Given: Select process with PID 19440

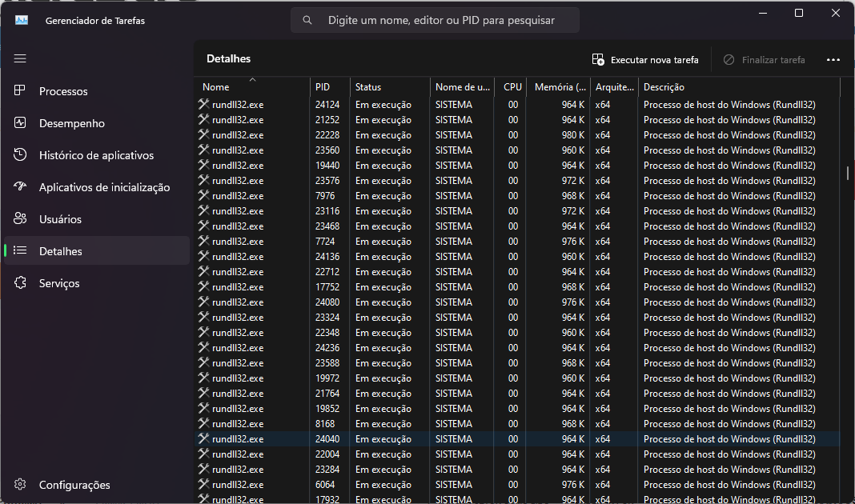Looking at the screenshot, I should pyautogui.click(x=517, y=165).
